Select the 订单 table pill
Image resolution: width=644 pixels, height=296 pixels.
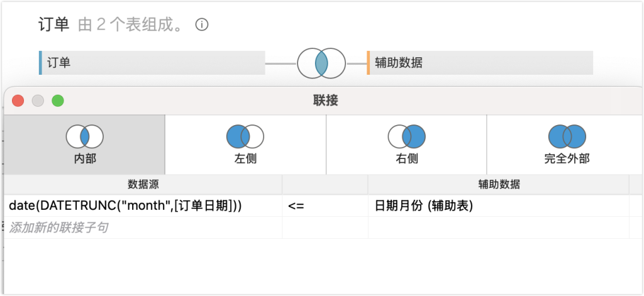coord(152,63)
